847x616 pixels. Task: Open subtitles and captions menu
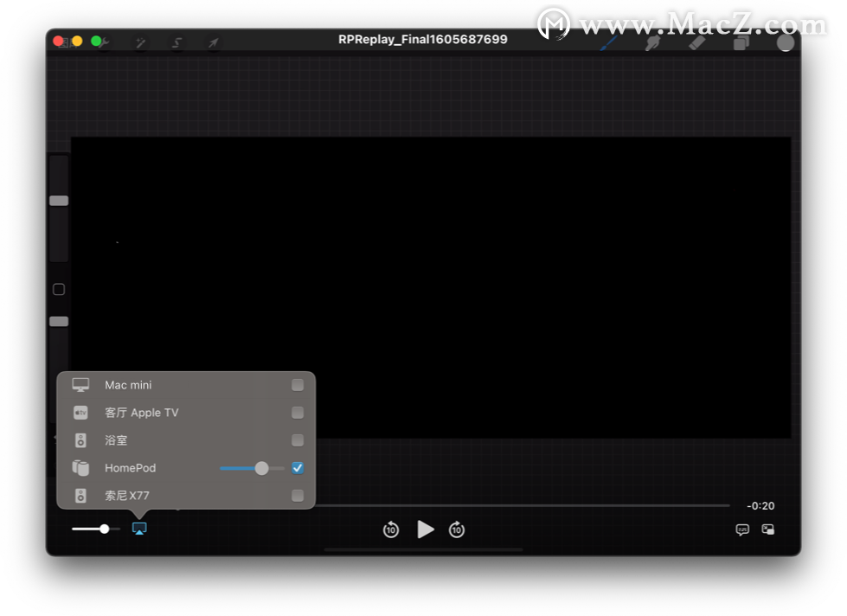click(742, 529)
